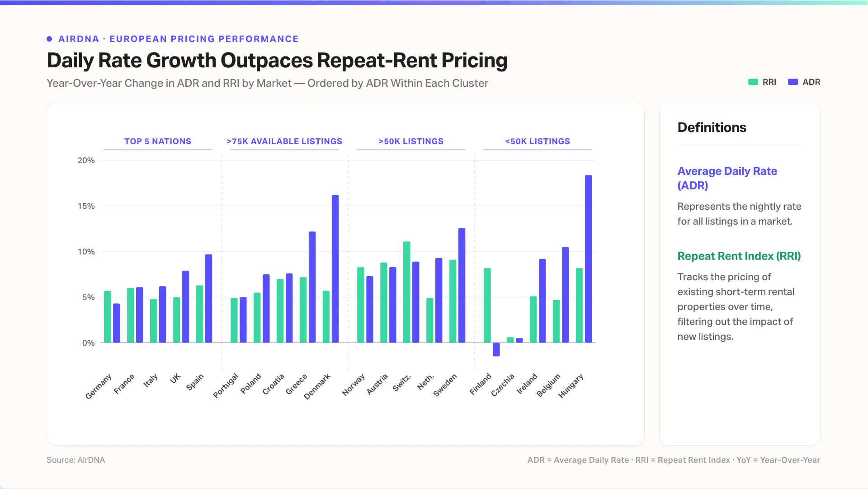Image resolution: width=868 pixels, height=489 pixels.
Task: Click the Spain axis label
Action: click(x=195, y=382)
